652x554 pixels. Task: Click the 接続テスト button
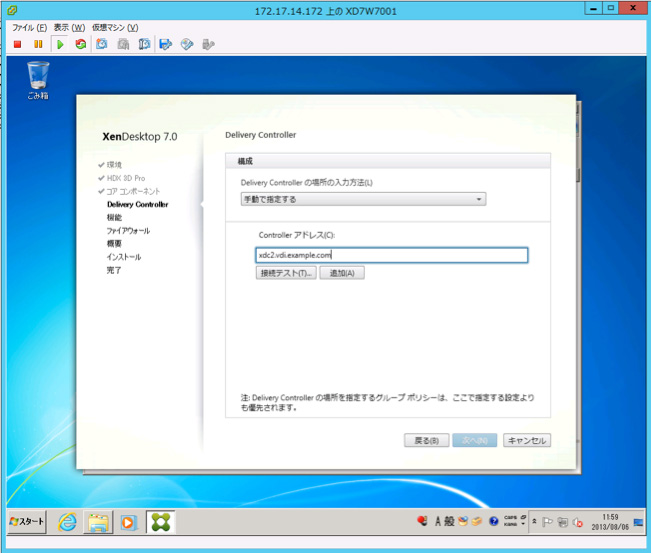coord(286,273)
